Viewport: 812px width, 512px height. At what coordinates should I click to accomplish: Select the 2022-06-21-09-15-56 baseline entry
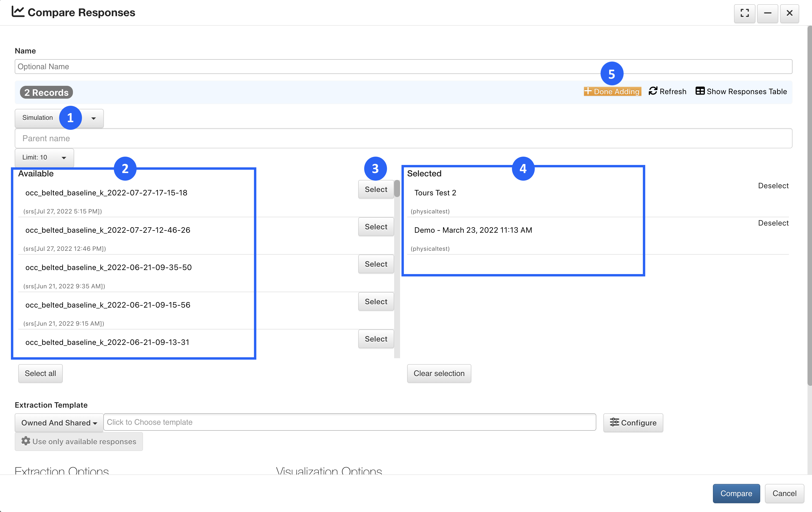pyautogui.click(x=376, y=302)
